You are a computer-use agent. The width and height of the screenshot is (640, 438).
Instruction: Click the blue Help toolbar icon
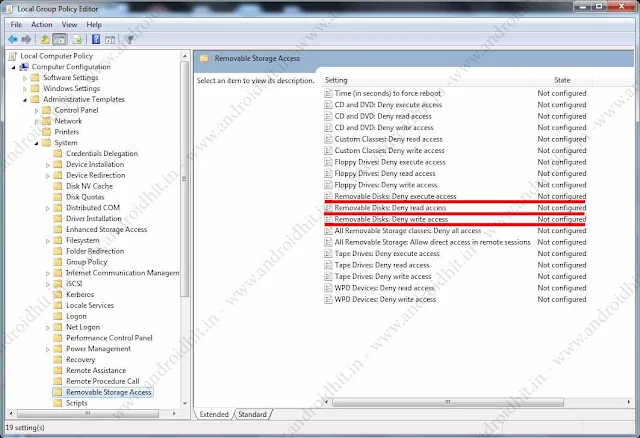click(95, 39)
